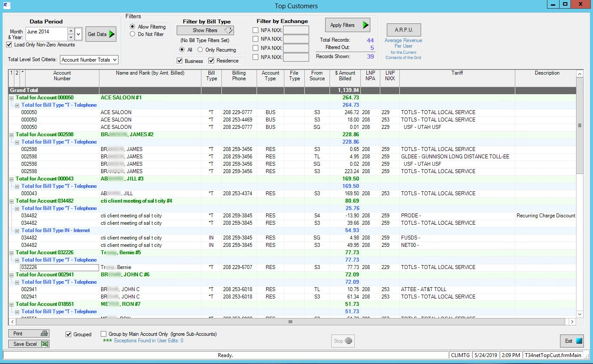Collapse Total for Account 034482 group
Viewport: 593px width, 364px height.
pyautogui.click(x=12, y=201)
